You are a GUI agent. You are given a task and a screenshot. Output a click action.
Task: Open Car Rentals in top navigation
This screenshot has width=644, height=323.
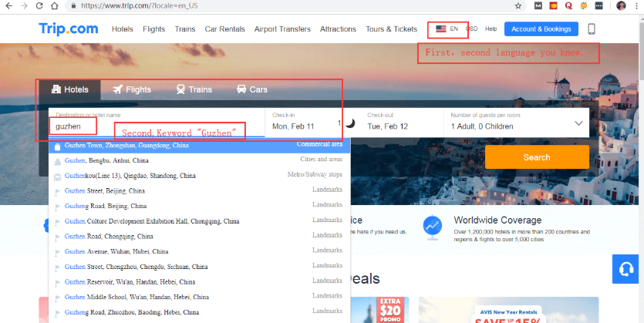[x=225, y=29]
